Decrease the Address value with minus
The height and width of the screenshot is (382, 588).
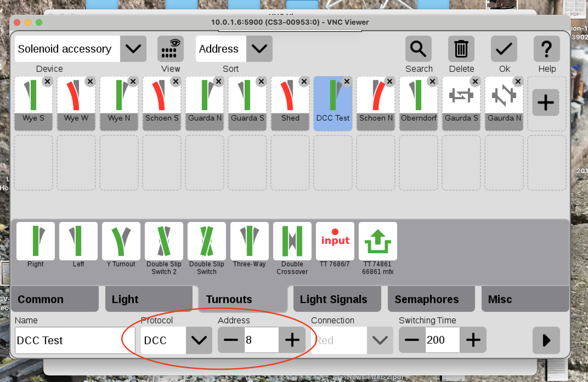[x=231, y=340]
